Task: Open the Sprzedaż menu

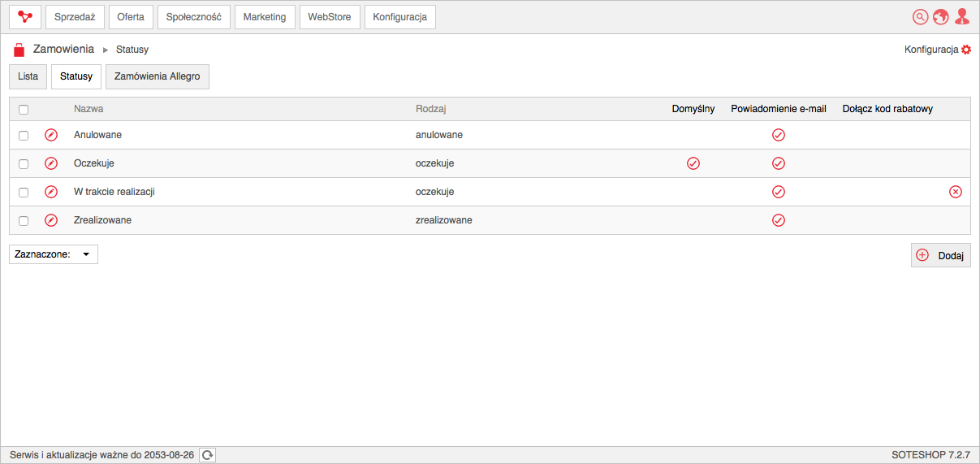Action: [75, 17]
